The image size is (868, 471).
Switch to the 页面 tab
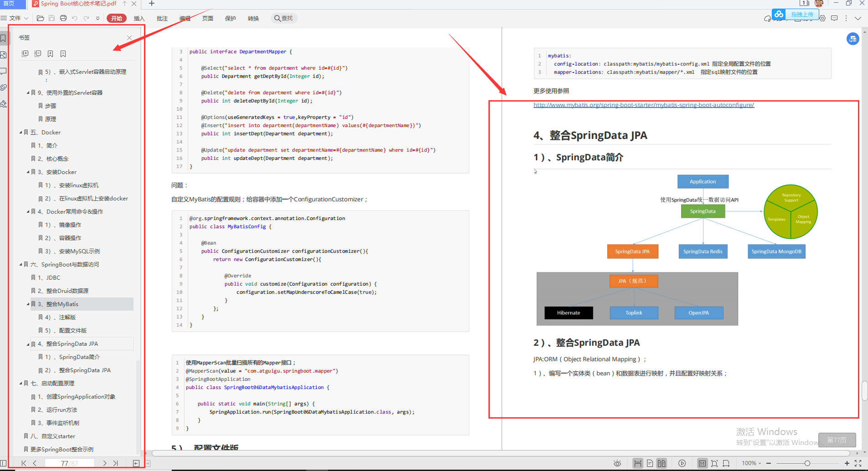click(x=208, y=18)
